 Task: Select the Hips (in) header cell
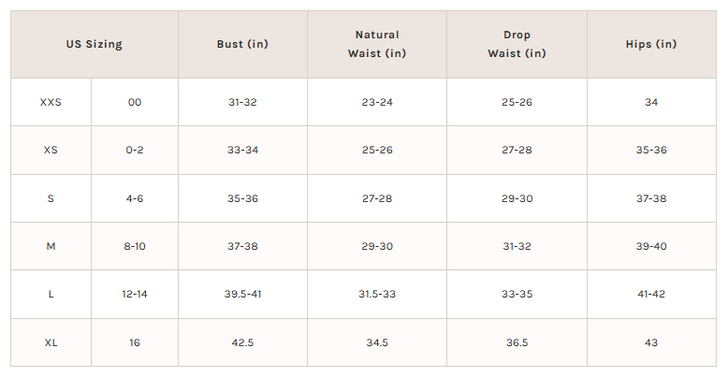tap(651, 44)
